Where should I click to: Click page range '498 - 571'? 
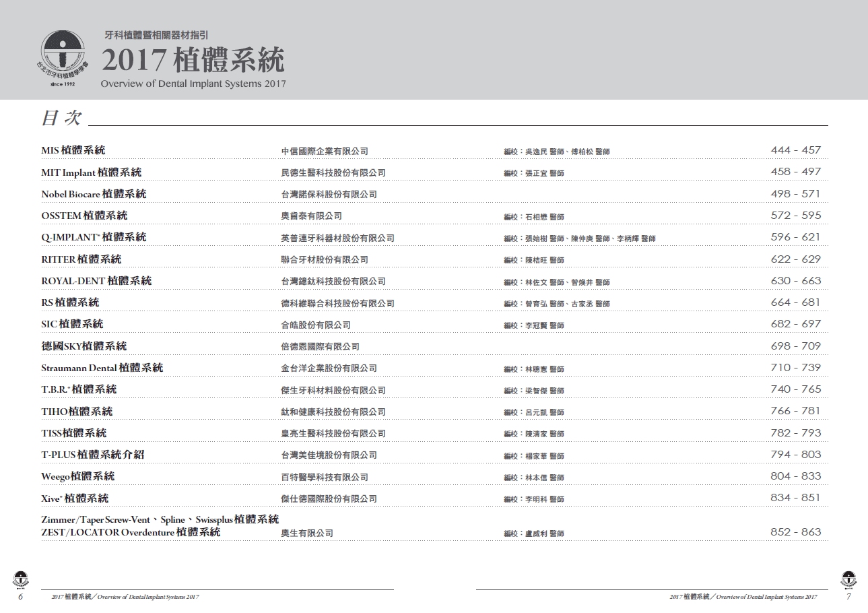[796, 194]
